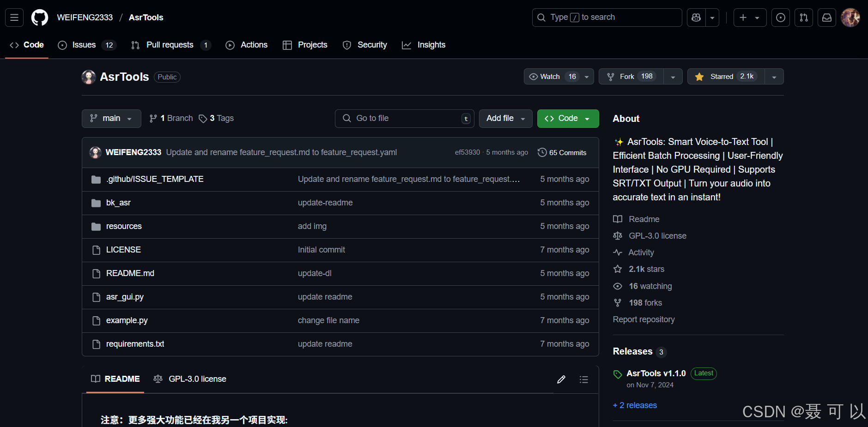This screenshot has height=427, width=868.
Task: Open commit hash ef53930
Action: 467,153
